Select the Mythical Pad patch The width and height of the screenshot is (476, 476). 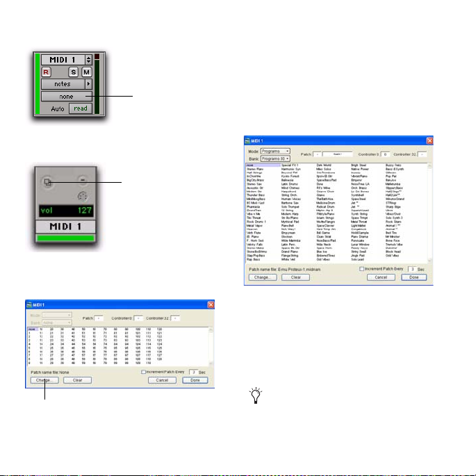pyautogui.click(x=290, y=222)
